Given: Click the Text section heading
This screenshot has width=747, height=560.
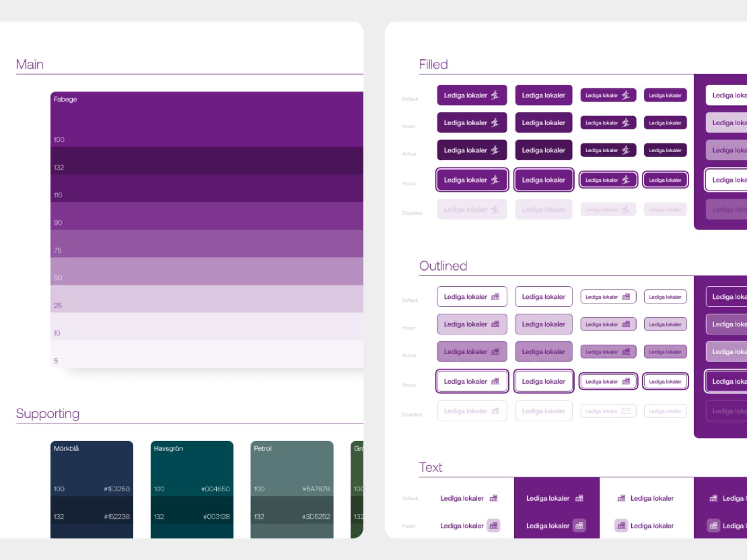Looking at the screenshot, I should click(431, 467).
